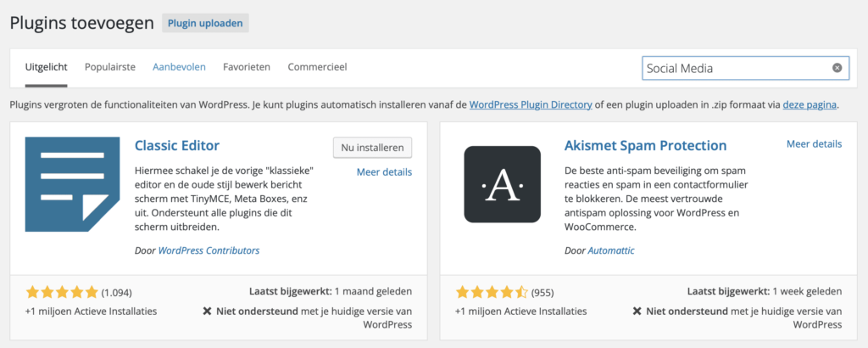Viewport: 868px width, 348px height.
Task: Click Laatst bijgewerkt: 1 week geleden text
Action: pos(765,291)
